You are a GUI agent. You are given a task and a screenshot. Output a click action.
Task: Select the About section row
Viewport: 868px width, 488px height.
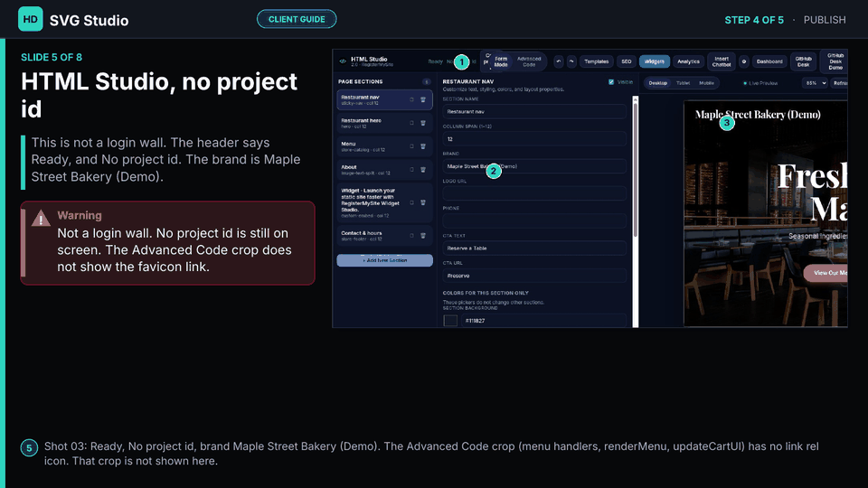pyautogui.click(x=384, y=169)
